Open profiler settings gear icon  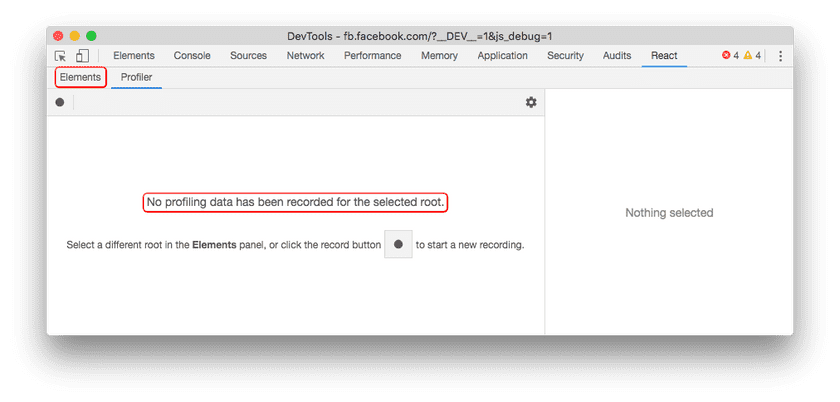pyautogui.click(x=531, y=102)
